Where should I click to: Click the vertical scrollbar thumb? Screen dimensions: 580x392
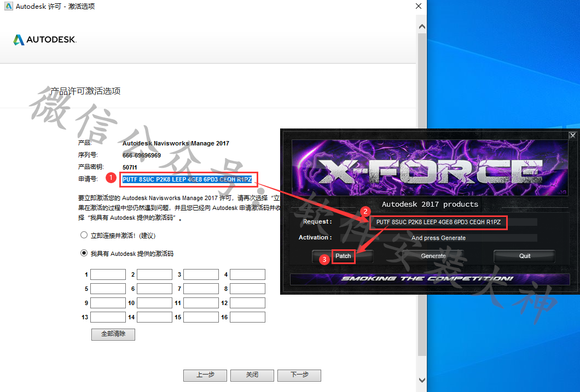[422, 194]
